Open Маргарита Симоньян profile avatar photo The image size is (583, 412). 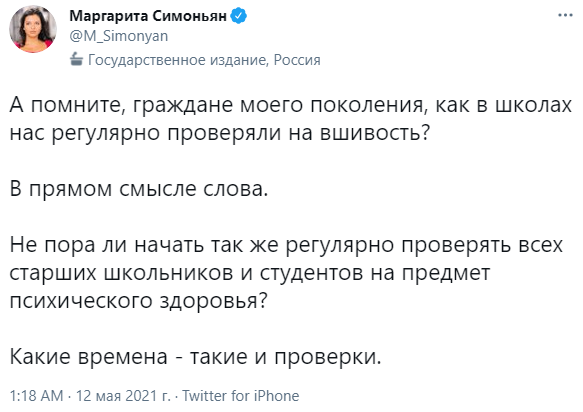tap(33, 29)
